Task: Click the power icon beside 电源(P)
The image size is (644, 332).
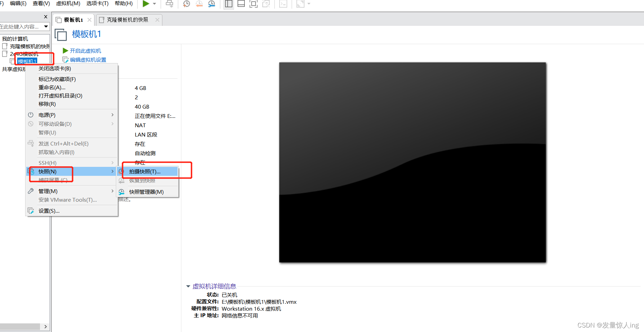Action: [x=31, y=115]
